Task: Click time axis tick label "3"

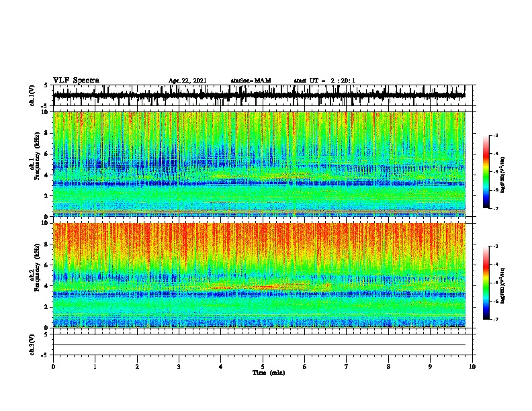Action: click(179, 367)
